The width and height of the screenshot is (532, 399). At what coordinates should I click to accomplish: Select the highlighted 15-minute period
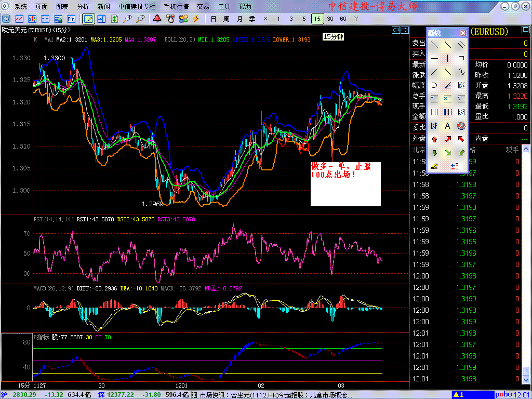317,19
